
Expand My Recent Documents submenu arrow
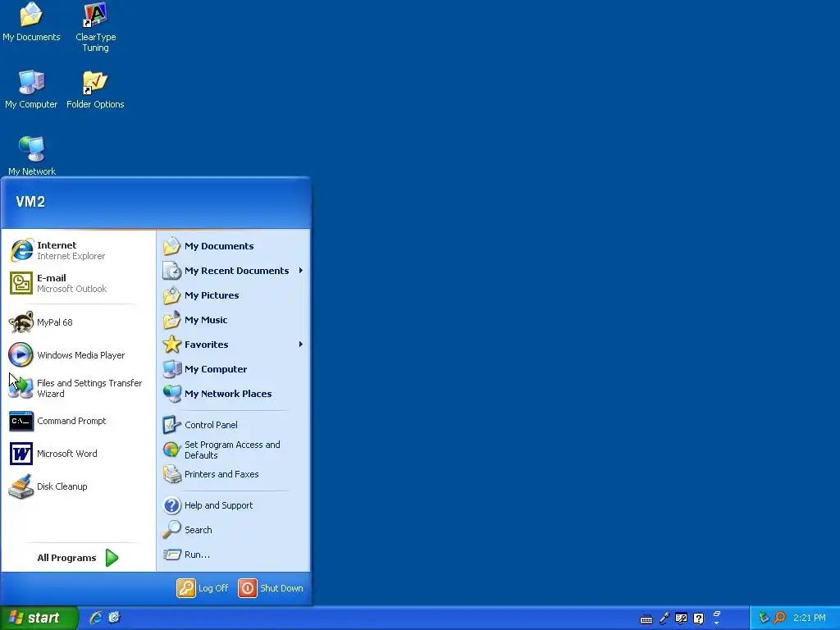(300, 271)
